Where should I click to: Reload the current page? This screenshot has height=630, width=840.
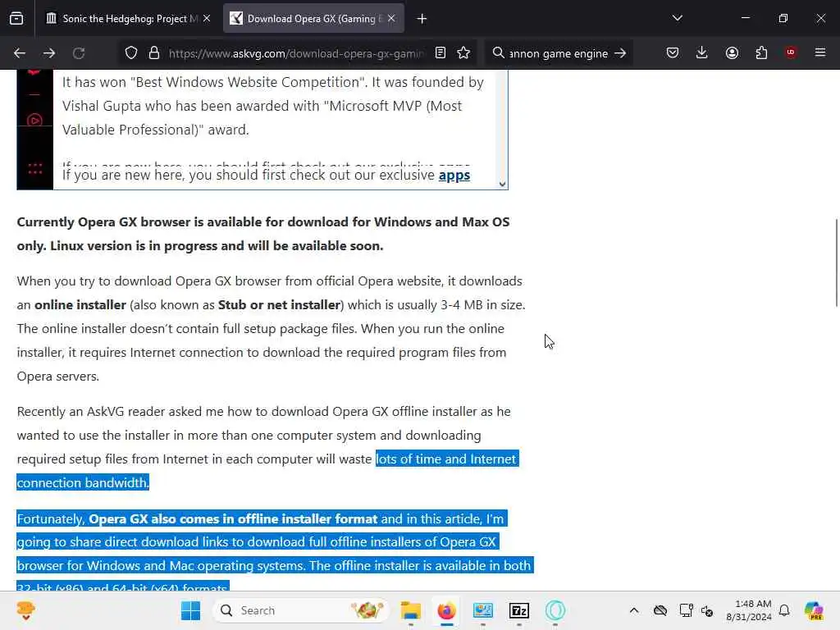pyautogui.click(x=79, y=53)
